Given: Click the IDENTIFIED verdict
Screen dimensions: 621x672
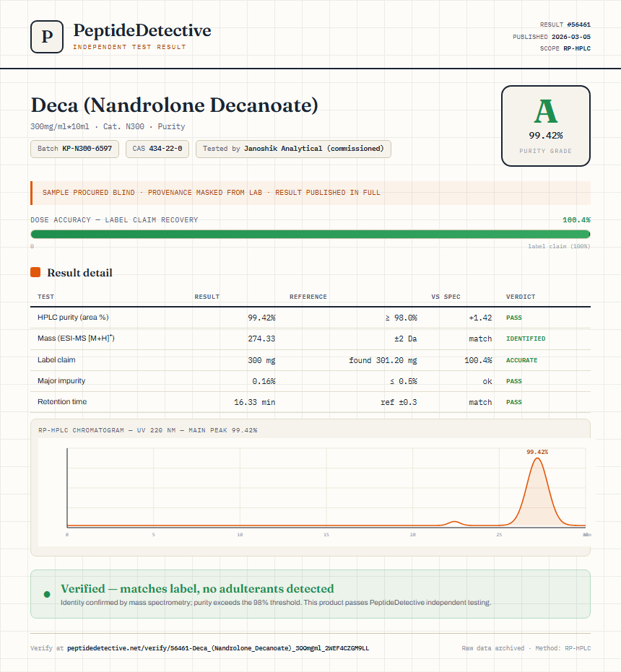Looking at the screenshot, I should pos(526,339).
